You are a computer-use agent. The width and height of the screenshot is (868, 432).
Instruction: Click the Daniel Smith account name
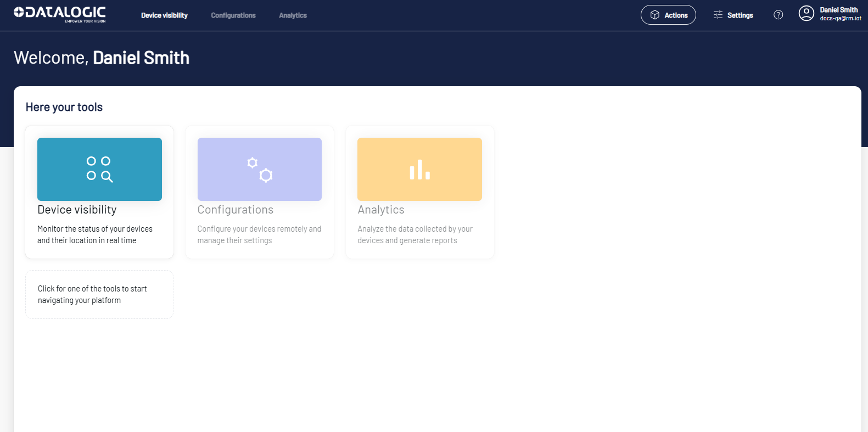(838, 10)
